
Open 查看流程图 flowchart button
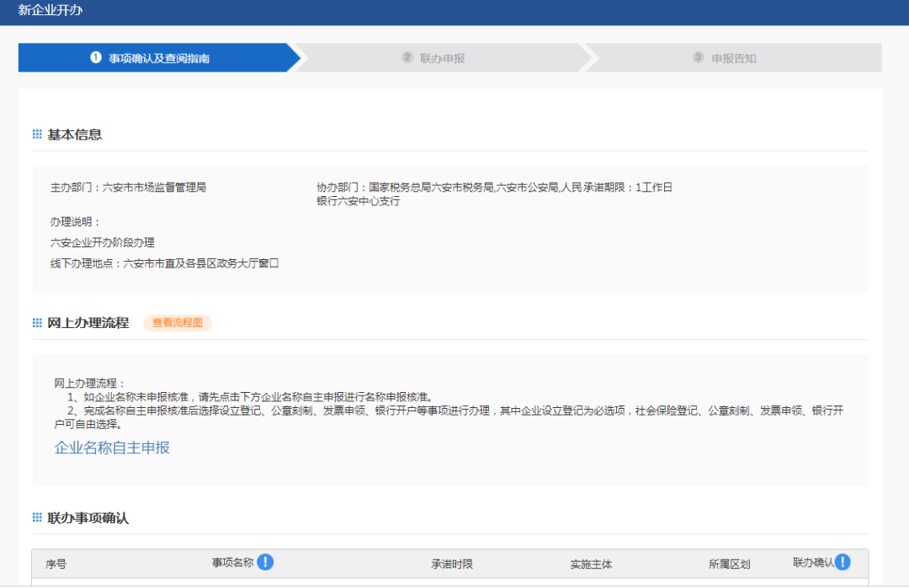pyautogui.click(x=177, y=323)
